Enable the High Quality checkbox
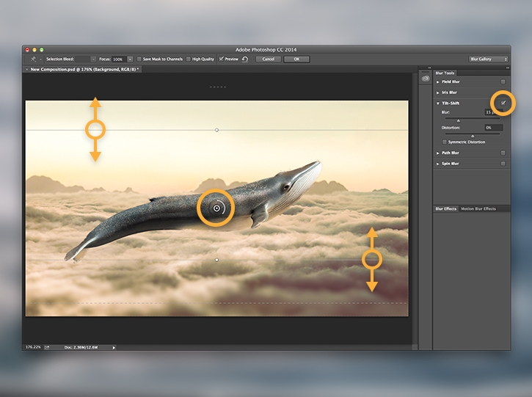The height and width of the screenshot is (397, 532). [x=189, y=59]
